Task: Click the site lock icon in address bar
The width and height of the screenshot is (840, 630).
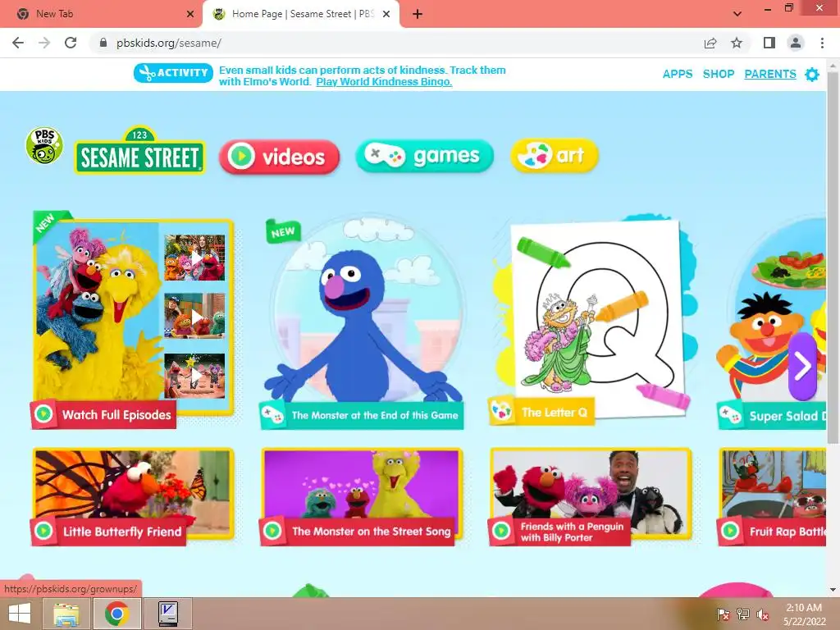Action: point(103,43)
